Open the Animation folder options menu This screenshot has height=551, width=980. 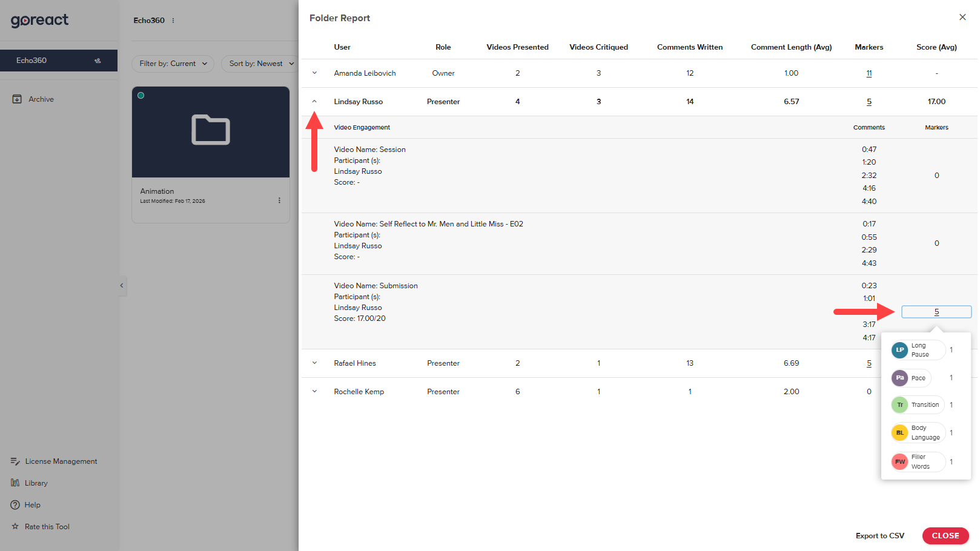[279, 200]
